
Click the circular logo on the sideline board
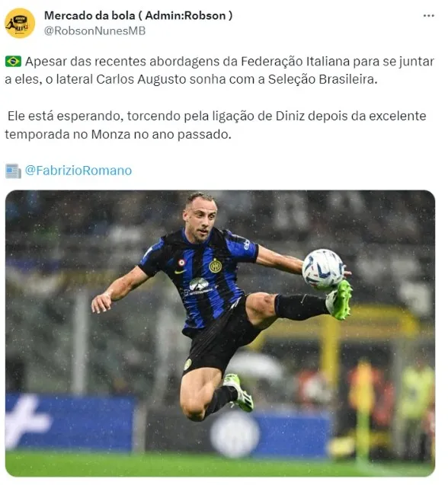point(235,435)
